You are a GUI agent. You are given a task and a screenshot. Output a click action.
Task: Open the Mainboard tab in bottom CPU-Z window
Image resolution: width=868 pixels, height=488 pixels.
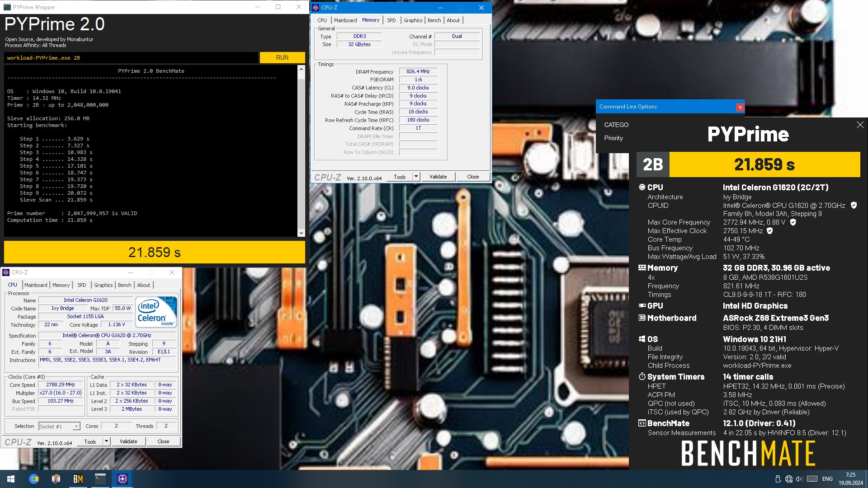click(x=36, y=285)
